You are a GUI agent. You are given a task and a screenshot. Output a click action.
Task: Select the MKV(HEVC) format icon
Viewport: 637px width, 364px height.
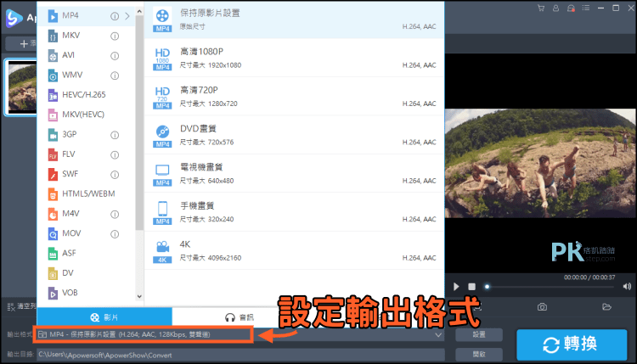53,115
